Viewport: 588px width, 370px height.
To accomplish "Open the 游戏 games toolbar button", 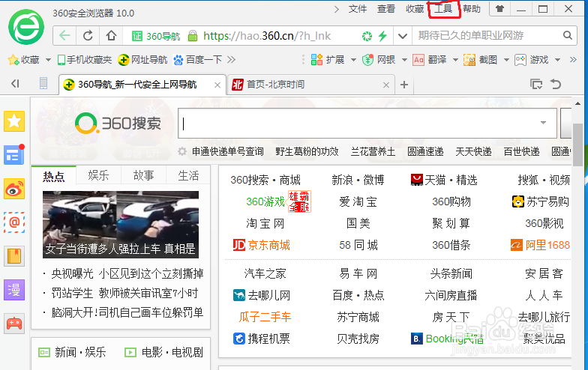I will 531,60.
